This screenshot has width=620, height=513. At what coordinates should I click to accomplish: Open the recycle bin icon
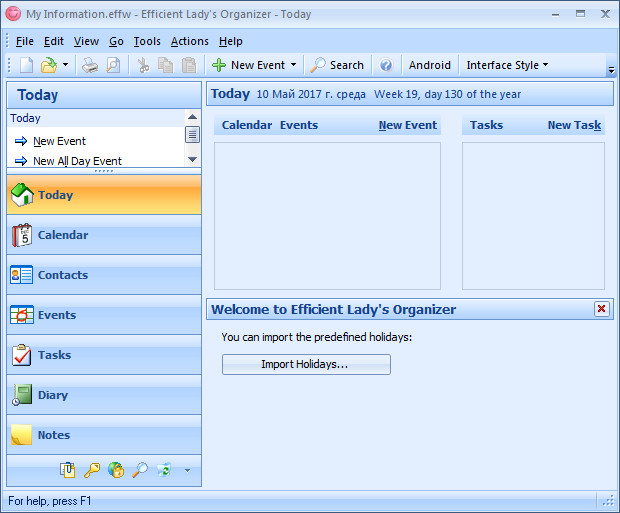pos(164,470)
